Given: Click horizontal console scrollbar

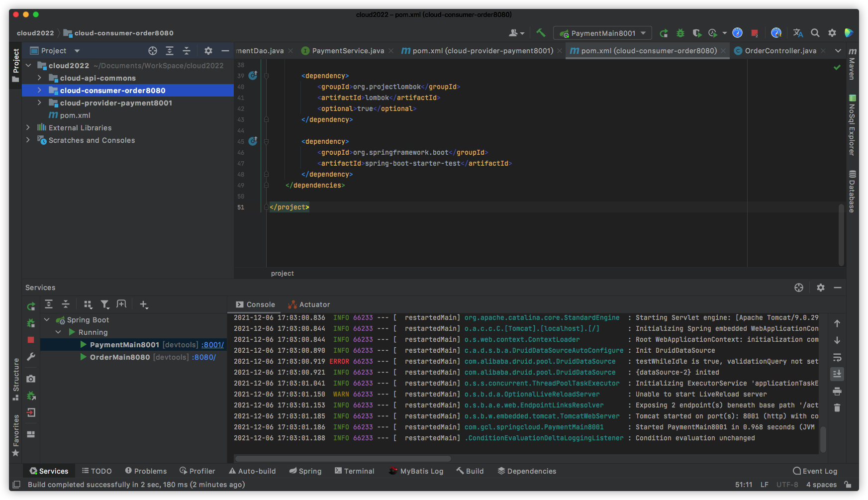Looking at the screenshot, I should point(343,459).
